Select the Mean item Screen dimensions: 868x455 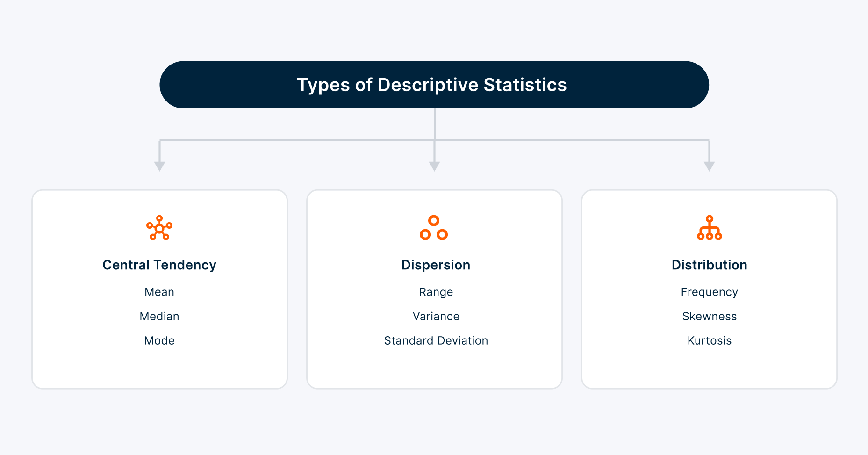coord(159,292)
